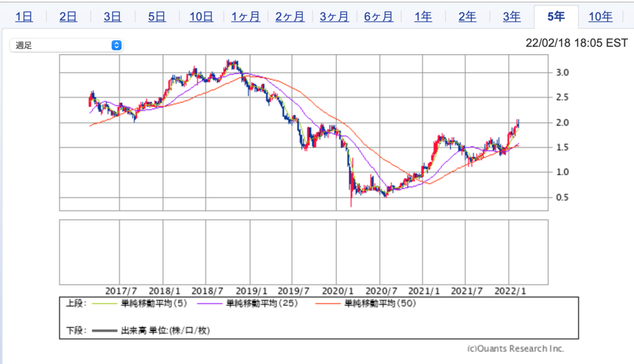Open the 週足 candlestick interval dropdown

[66, 45]
